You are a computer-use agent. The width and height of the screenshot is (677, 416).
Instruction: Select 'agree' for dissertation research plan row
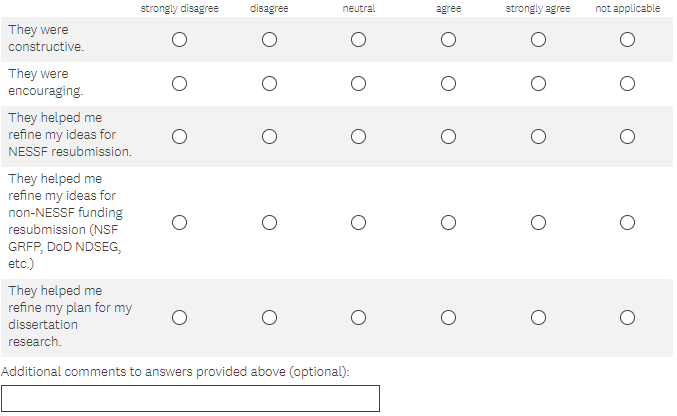click(x=448, y=318)
